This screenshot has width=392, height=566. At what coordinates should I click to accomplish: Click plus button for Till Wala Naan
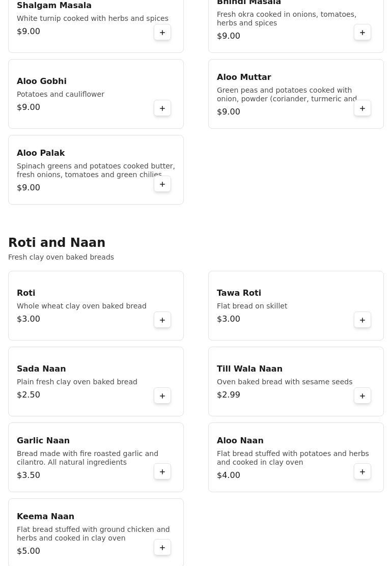[x=362, y=396]
